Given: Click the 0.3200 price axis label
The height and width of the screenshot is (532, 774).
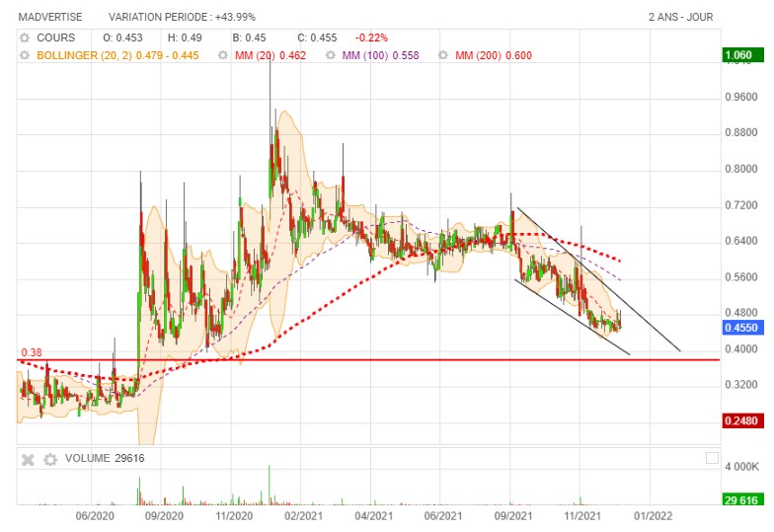Looking at the screenshot, I should pyautogui.click(x=740, y=385).
